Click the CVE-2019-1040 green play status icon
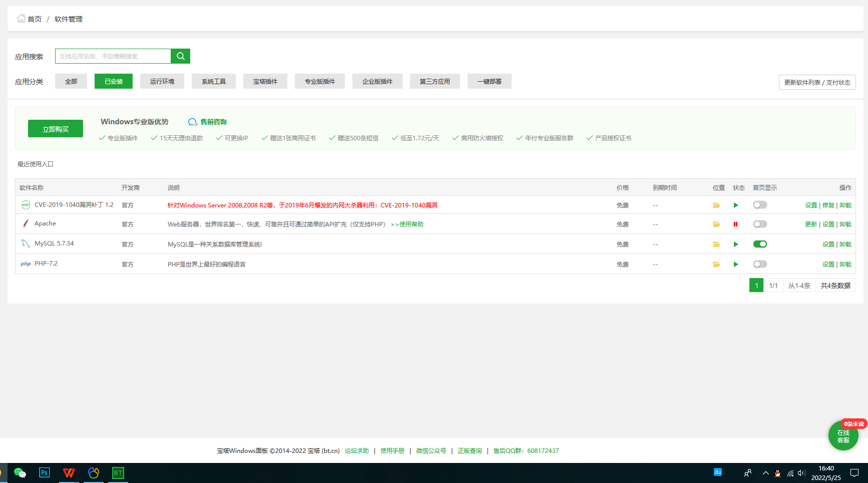 736,205
